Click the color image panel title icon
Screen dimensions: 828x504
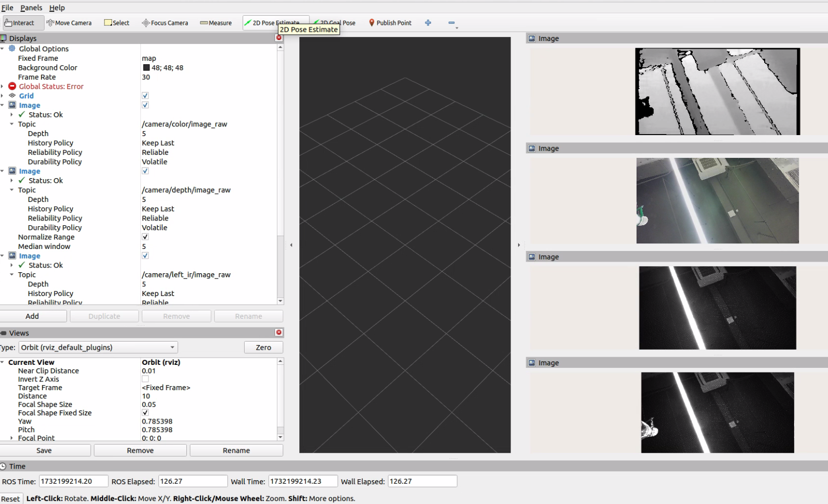[532, 148]
